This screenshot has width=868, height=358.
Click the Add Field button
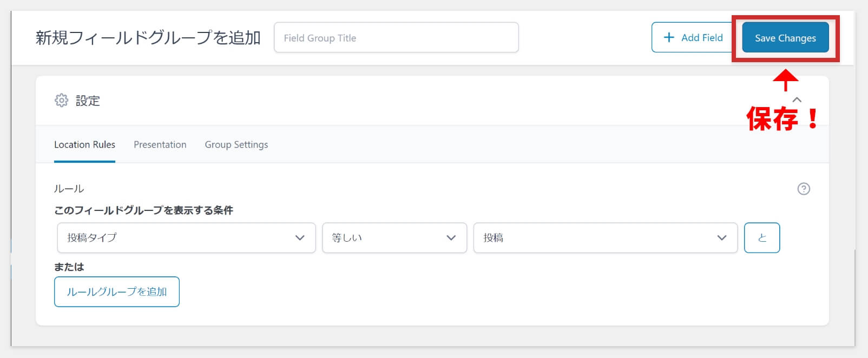click(693, 37)
